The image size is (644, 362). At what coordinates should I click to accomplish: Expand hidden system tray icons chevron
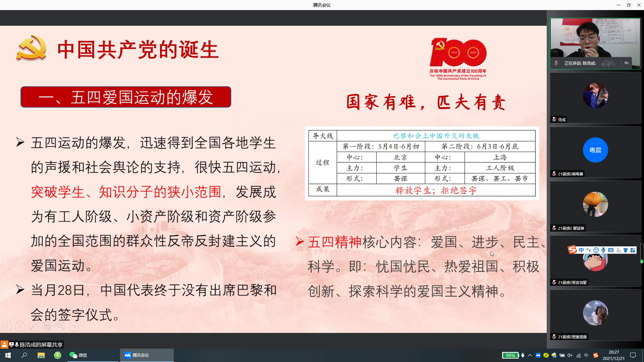(x=530, y=355)
